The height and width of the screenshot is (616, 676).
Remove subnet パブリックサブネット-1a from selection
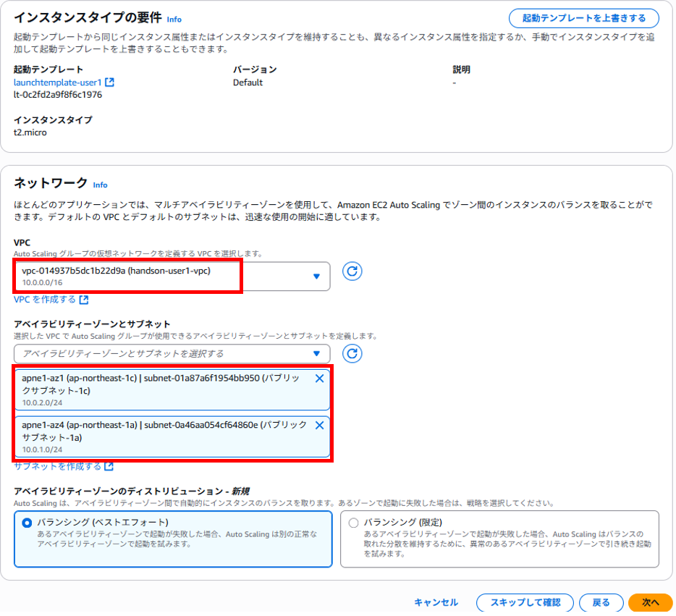(319, 426)
